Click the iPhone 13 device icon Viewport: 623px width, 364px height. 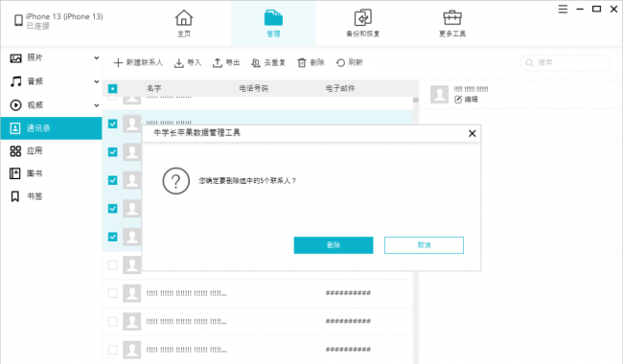coord(18,20)
